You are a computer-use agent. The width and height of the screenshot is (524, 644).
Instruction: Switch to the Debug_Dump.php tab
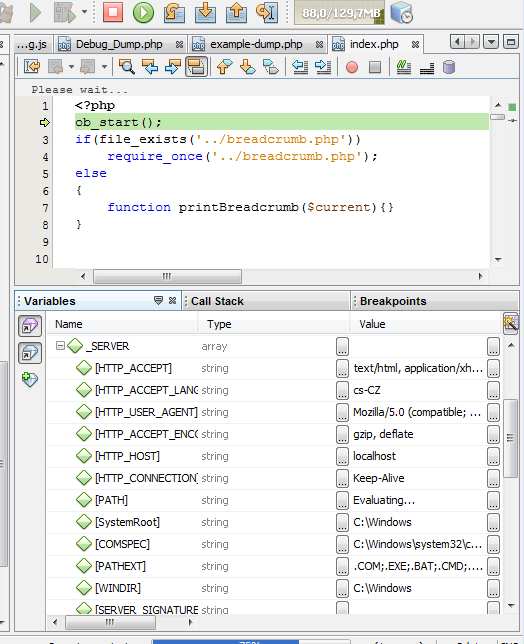click(119, 44)
